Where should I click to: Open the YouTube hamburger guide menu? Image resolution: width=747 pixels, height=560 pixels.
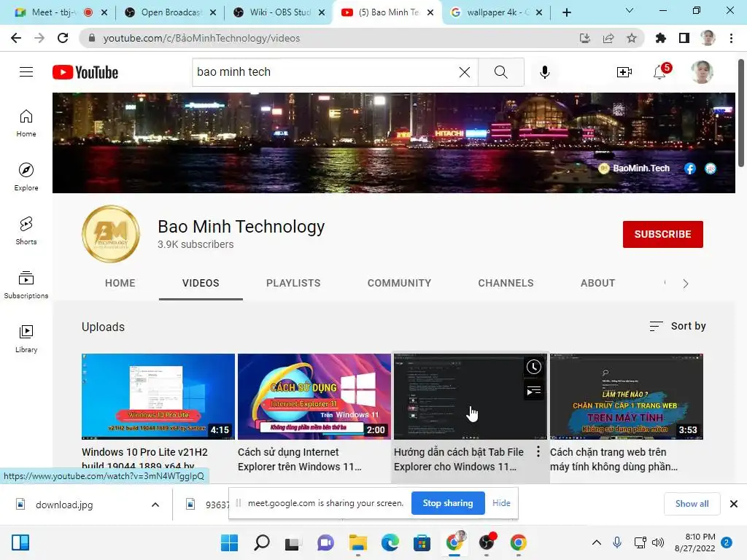26,72
